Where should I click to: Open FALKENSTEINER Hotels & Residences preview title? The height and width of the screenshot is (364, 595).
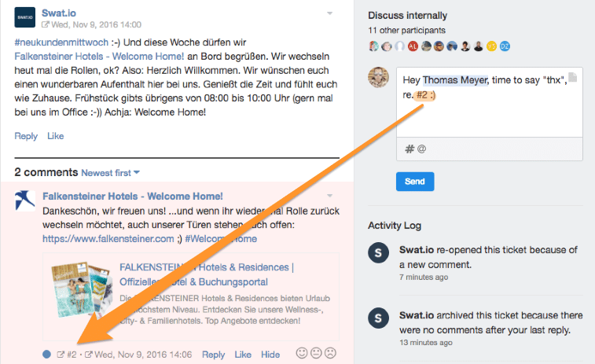[207, 274]
